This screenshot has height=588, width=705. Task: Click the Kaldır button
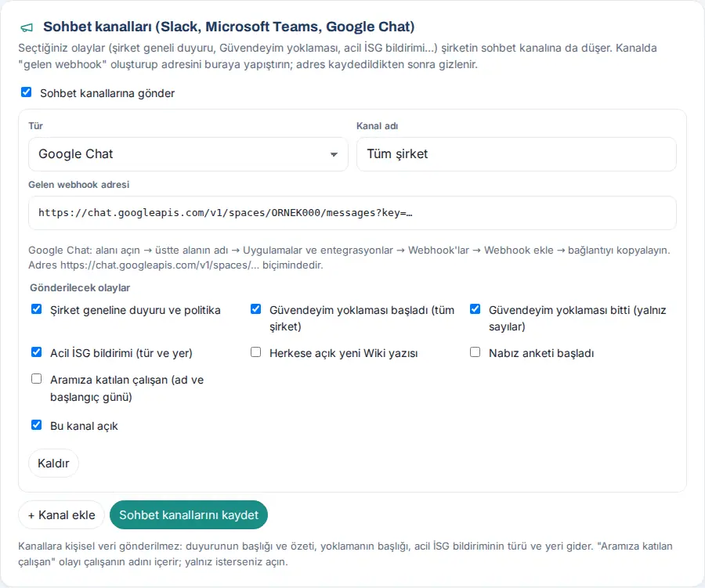pos(53,463)
